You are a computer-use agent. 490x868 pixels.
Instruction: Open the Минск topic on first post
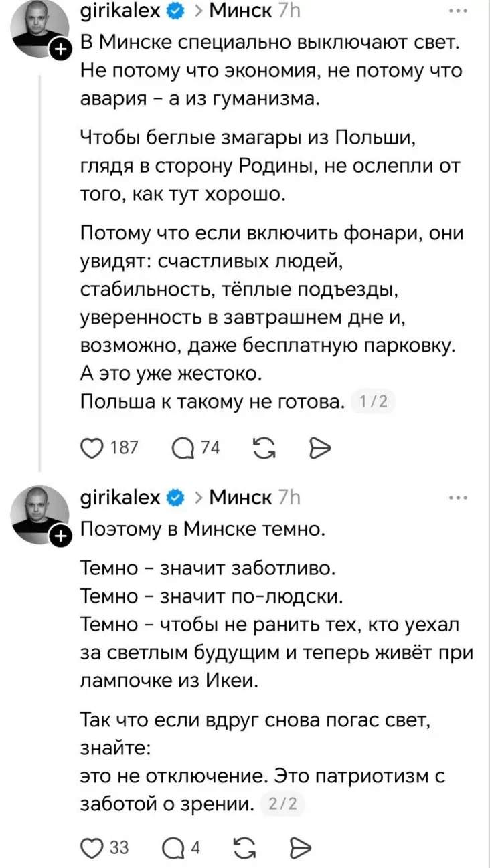tap(240, 11)
